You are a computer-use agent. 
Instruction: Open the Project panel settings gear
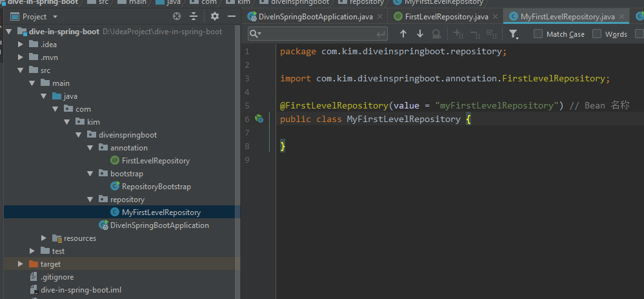point(215,16)
